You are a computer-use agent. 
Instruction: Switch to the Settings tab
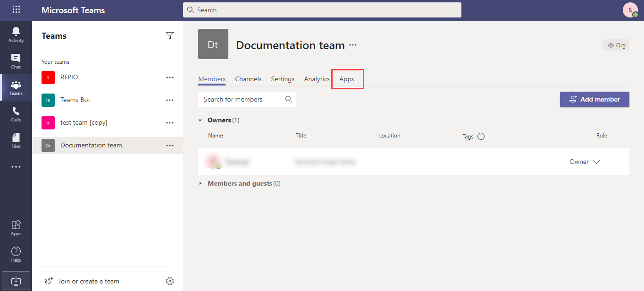[283, 79]
